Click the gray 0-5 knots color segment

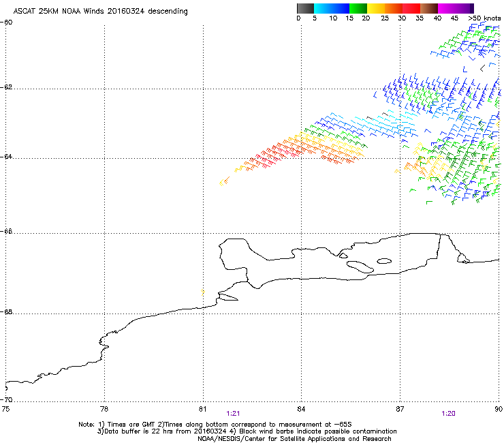[x=305, y=8]
